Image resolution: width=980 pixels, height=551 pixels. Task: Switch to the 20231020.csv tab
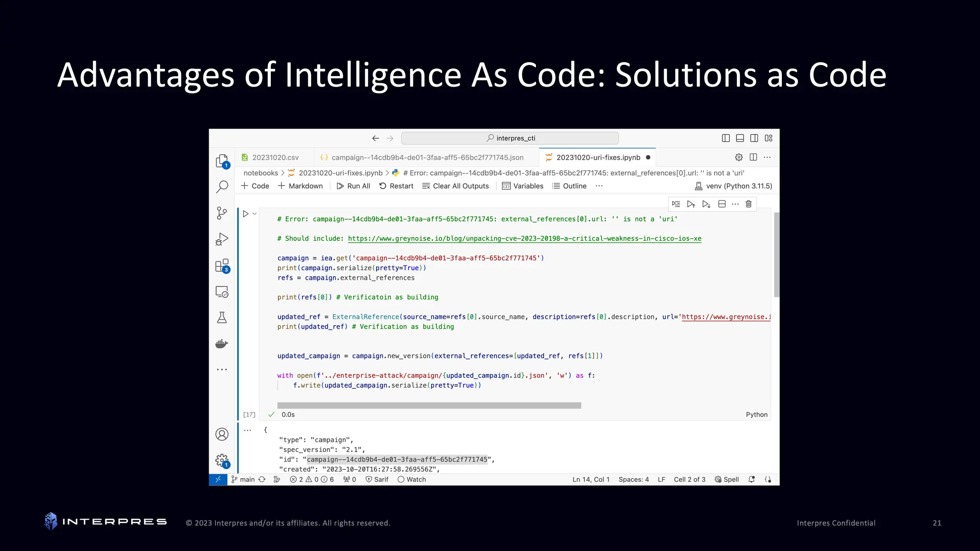(x=275, y=157)
